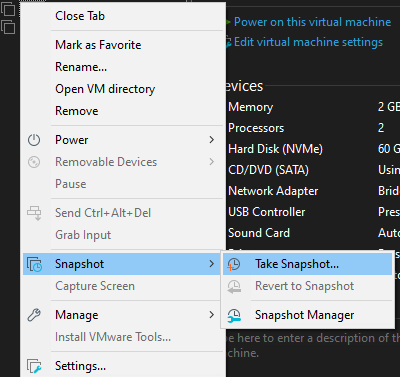
Task: Choose Take Snapshot... in submenu
Action: (x=307, y=264)
